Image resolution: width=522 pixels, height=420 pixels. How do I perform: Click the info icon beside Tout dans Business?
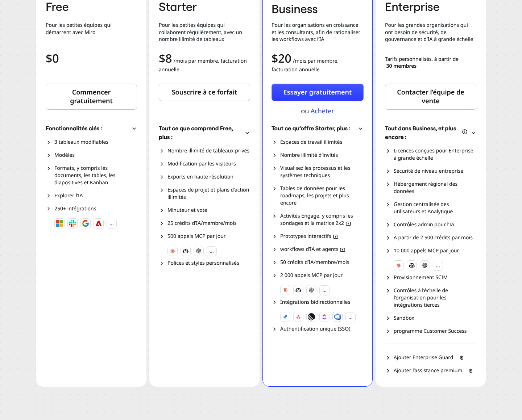(x=465, y=132)
